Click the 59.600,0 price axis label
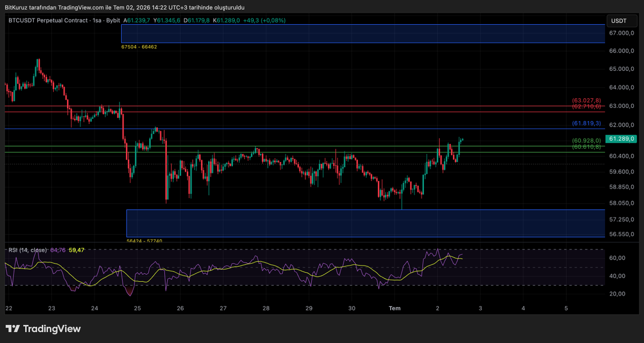The width and height of the screenshot is (644, 343). tap(621, 172)
